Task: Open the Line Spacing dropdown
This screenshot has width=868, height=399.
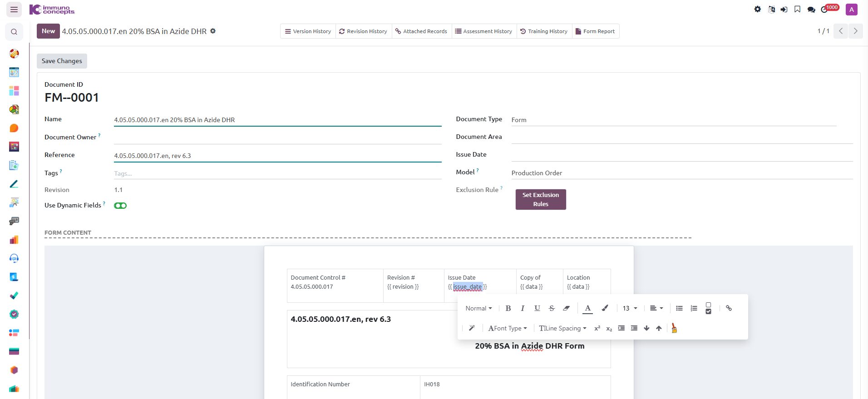Action: [x=562, y=328]
